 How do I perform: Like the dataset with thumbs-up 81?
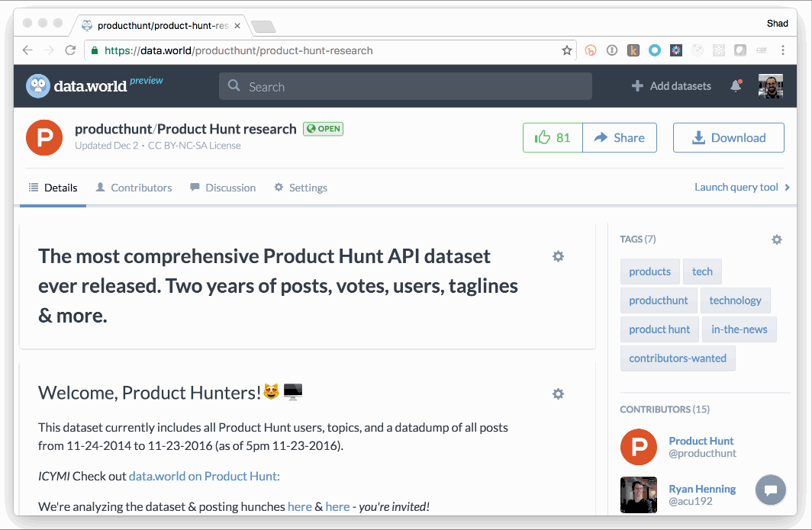(x=553, y=138)
